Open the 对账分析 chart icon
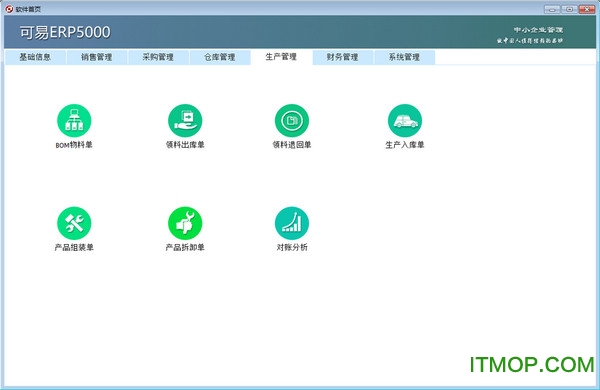600x390 pixels. coord(292,223)
